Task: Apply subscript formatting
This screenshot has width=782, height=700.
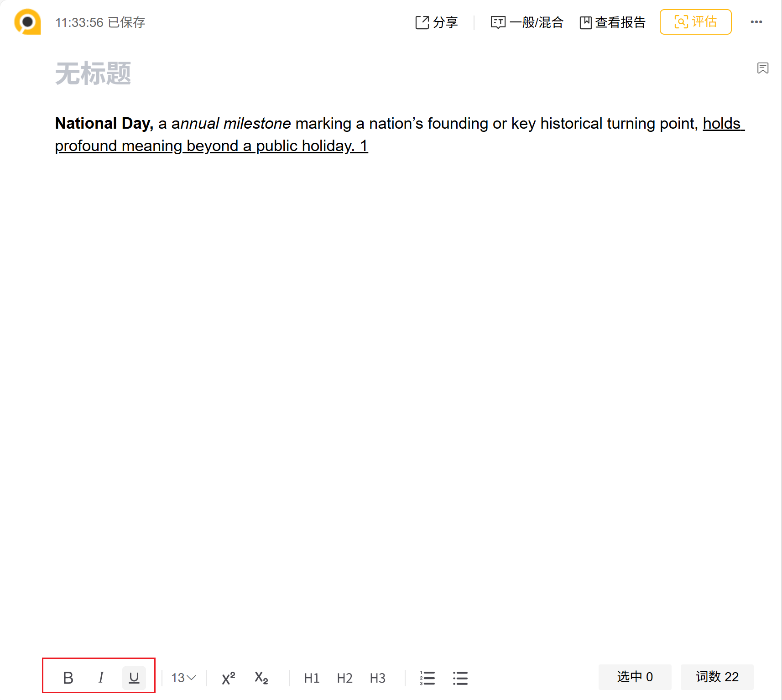Action: 261,678
